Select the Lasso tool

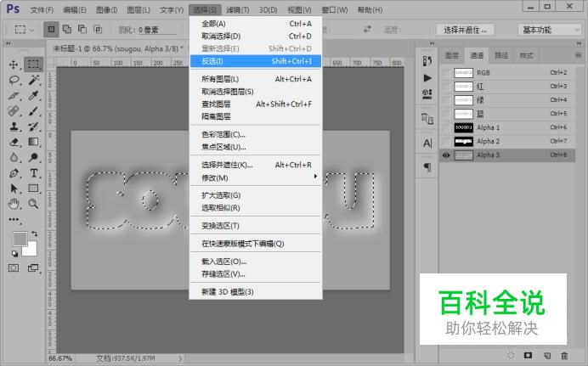(x=14, y=80)
